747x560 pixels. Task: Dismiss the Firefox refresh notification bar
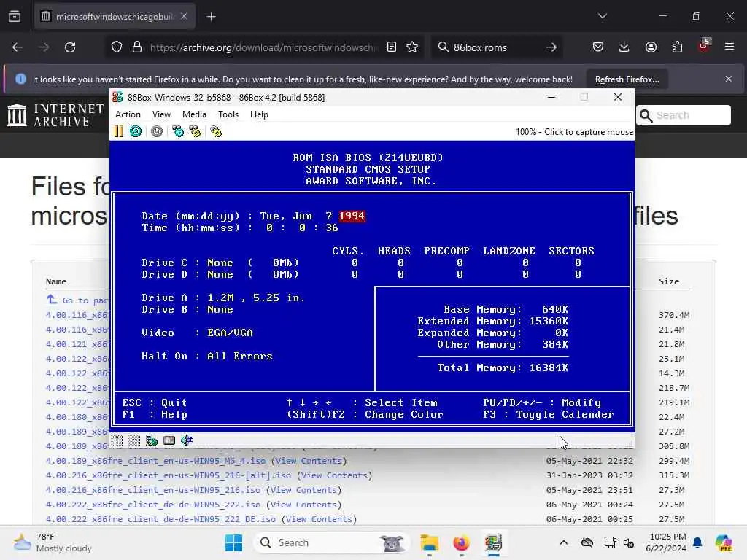(729, 79)
